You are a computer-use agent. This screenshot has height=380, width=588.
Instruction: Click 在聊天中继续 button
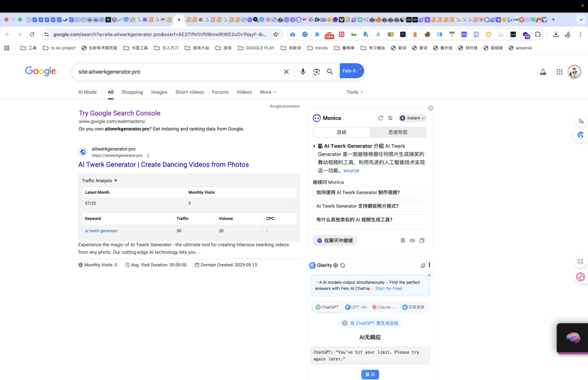[x=335, y=241]
